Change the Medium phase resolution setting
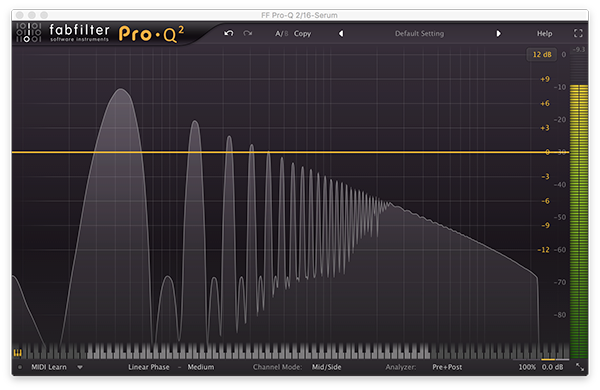Image resolution: width=600 pixels, height=390 pixels. coord(201,367)
